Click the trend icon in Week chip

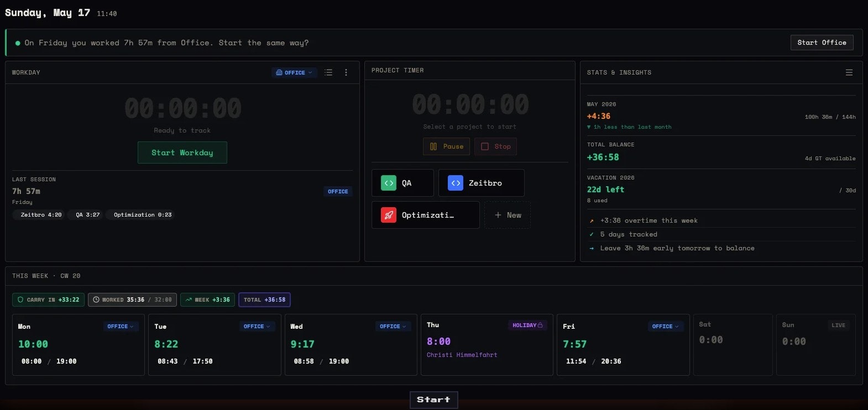(189, 299)
